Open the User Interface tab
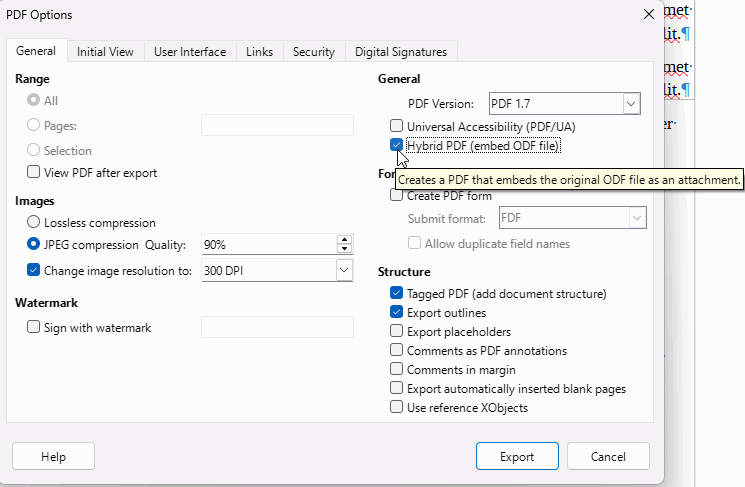This screenshot has width=745, height=487. (190, 52)
